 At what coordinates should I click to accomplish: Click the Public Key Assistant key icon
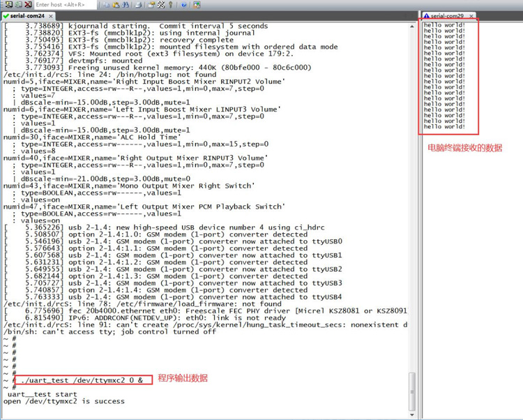[x=171, y=5]
